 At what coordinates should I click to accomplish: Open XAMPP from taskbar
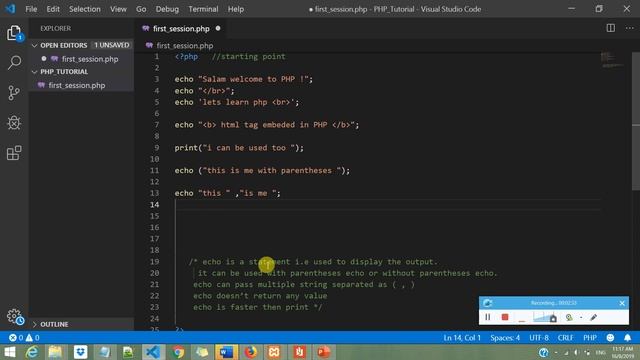274,352
